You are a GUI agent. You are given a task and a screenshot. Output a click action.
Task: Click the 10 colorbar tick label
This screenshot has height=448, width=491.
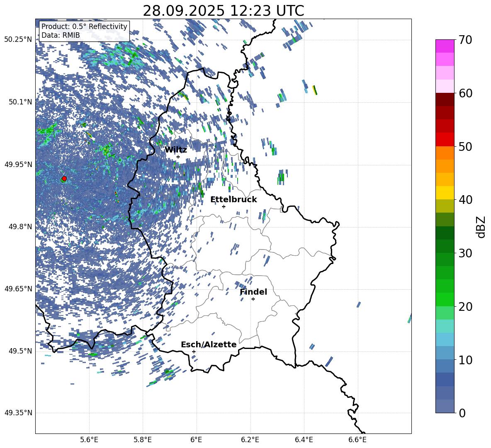465,360
